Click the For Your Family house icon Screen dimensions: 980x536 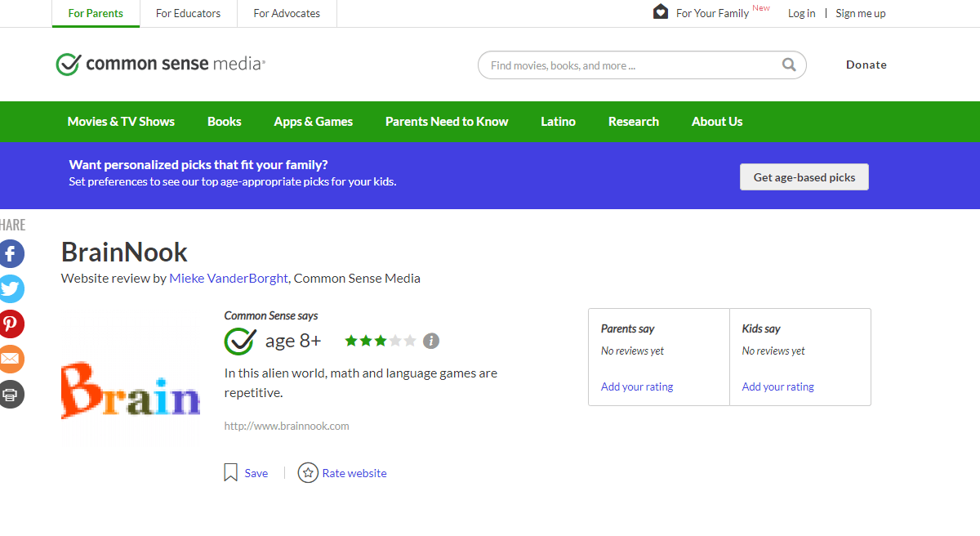[x=661, y=12]
